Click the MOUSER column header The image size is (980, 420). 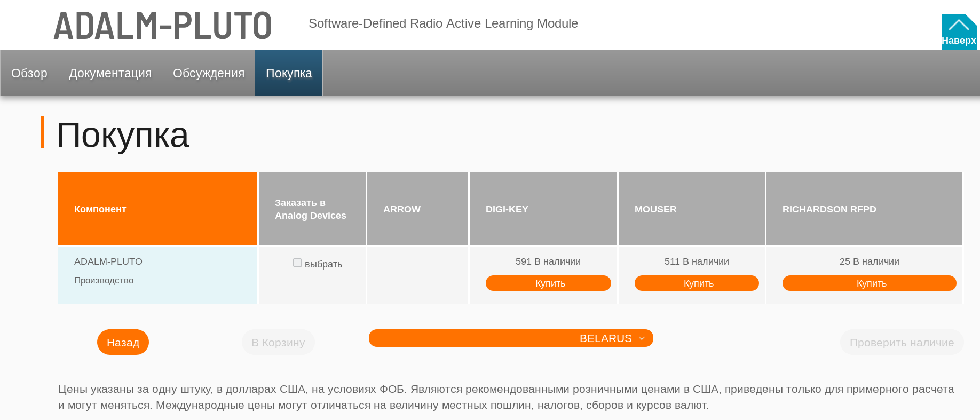pos(655,209)
